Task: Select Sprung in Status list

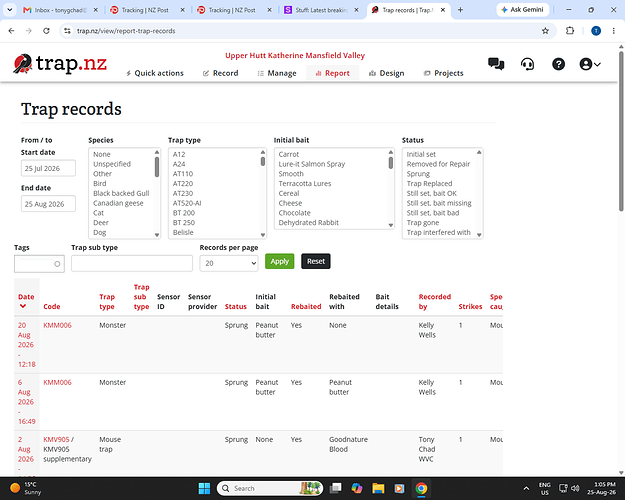Action: click(x=418, y=174)
